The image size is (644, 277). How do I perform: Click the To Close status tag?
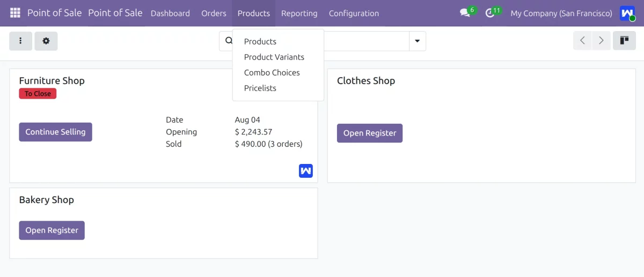tap(38, 94)
